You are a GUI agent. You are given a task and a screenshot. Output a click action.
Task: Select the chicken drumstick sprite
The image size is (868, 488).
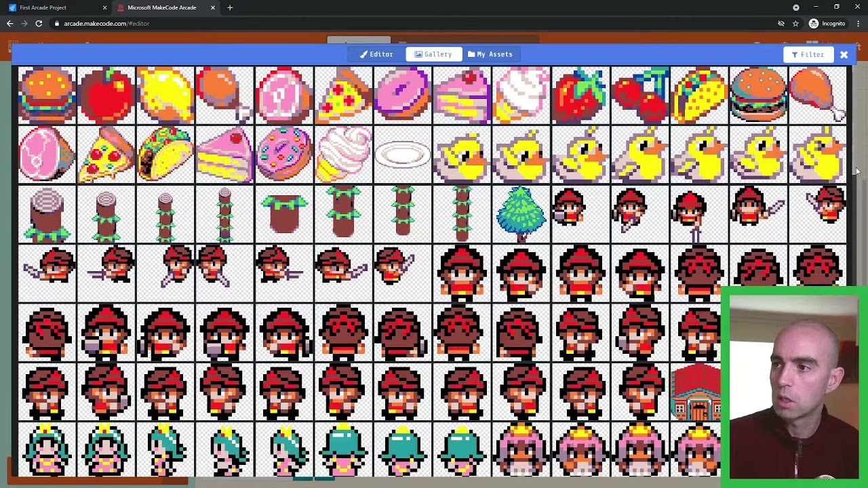click(x=817, y=95)
